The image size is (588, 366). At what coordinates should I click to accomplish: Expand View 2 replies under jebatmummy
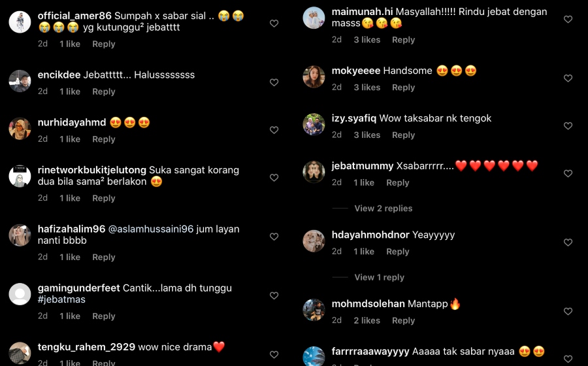click(384, 208)
